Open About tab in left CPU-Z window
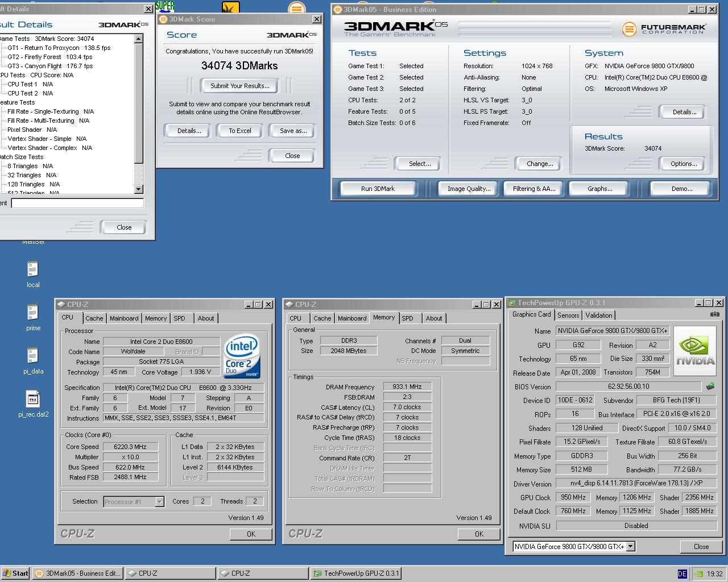Viewport: 728px width, 582px height. click(x=206, y=318)
